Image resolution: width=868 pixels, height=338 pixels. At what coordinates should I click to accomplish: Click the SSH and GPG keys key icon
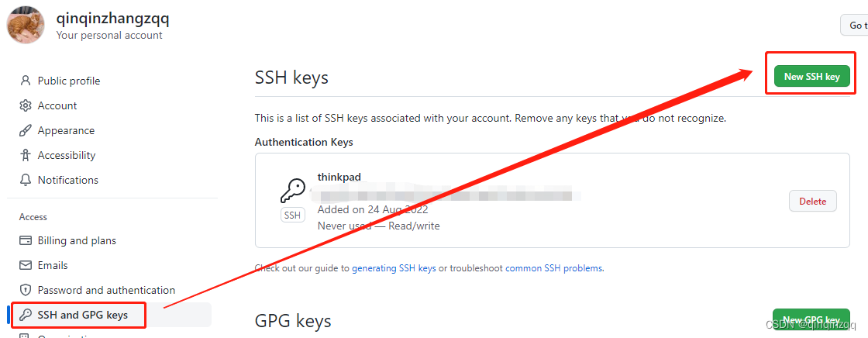(26, 315)
